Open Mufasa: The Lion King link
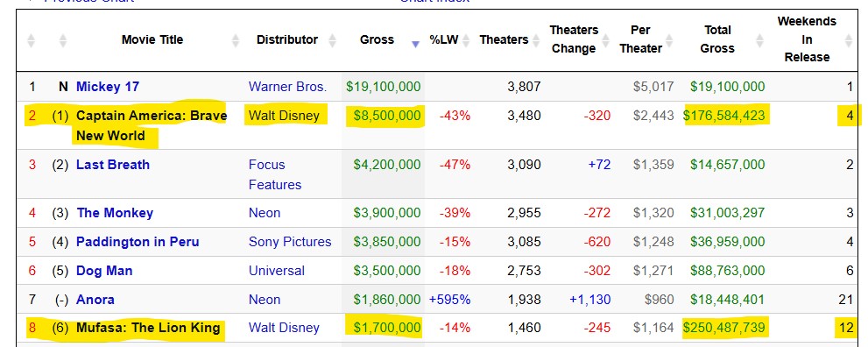 click(148, 328)
